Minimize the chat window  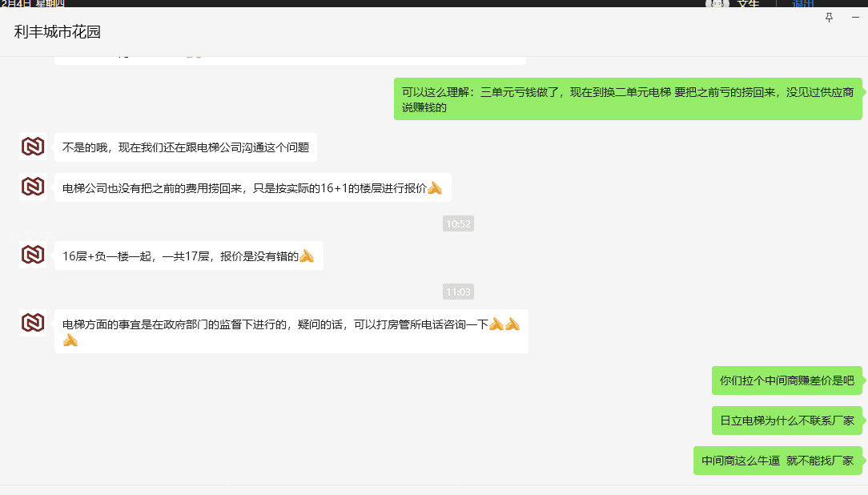tap(855, 18)
